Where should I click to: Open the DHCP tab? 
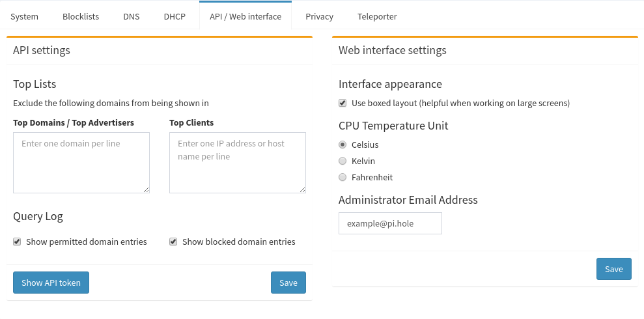coord(175,16)
